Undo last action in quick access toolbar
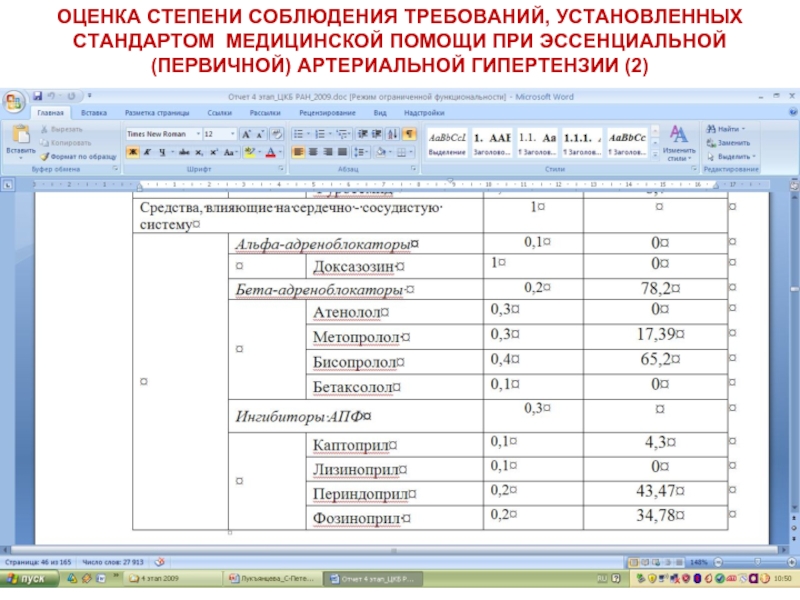This screenshot has width=800, height=600. pos(52,96)
